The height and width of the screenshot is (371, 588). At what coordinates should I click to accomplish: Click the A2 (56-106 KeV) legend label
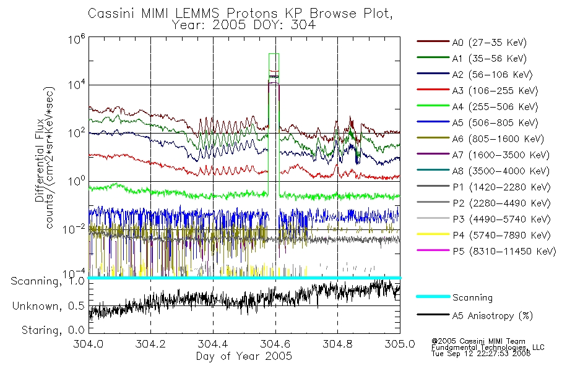click(492, 75)
